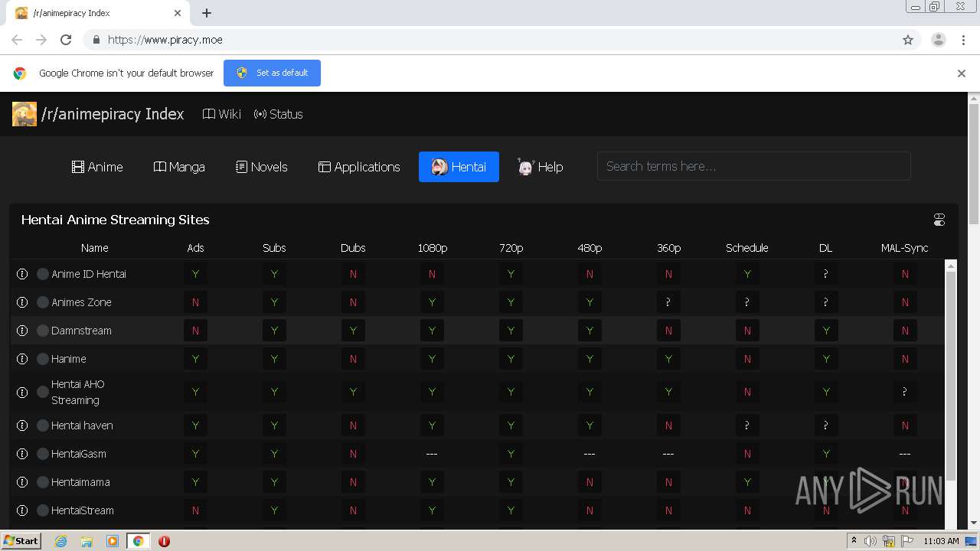This screenshot has width=980, height=551.
Task: Bookmark this page with the star icon
Action: tap(908, 40)
